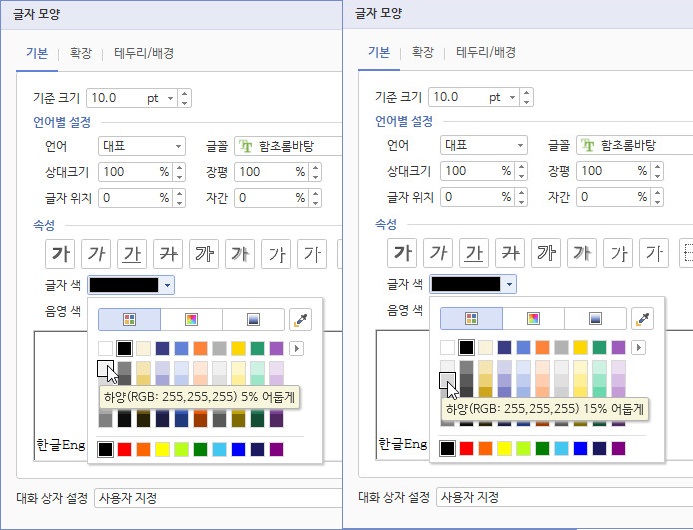Choose the red swatch in left dialog's bottom row

tap(125, 450)
